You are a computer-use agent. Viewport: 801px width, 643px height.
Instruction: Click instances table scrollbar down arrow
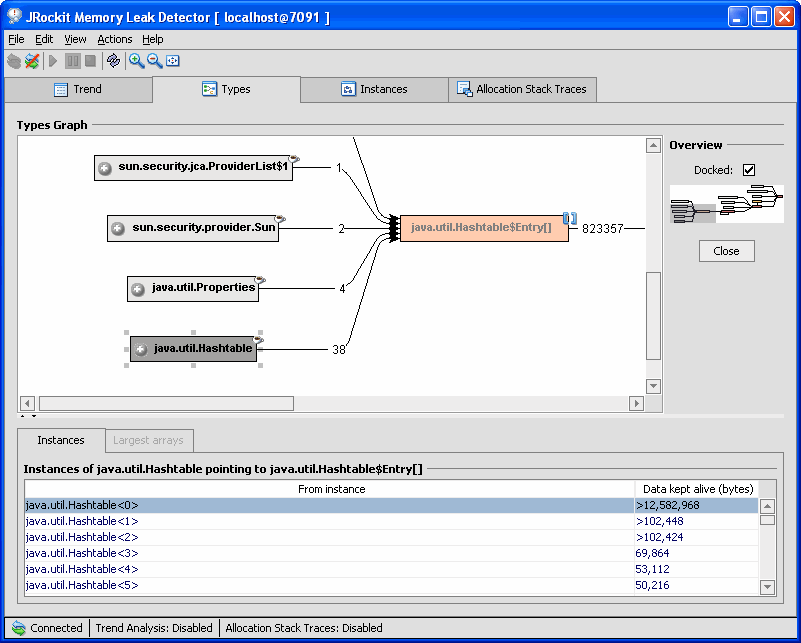(767, 587)
